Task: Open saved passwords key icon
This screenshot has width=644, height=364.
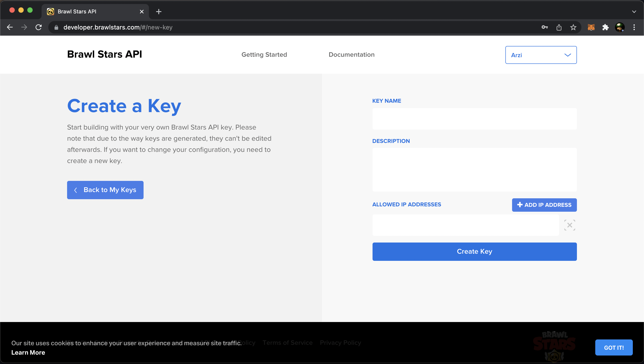Action: (x=544, y=27)
